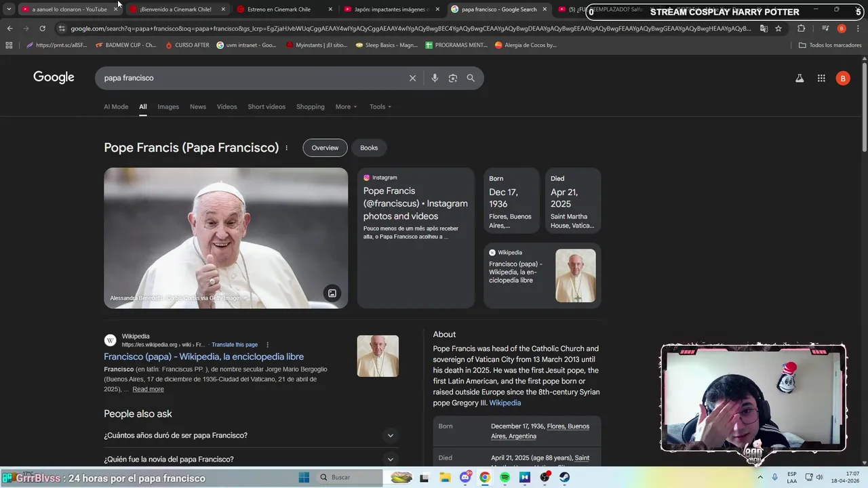Click 'Translate this page' link
The height and width of the screenshot is (488, 868).
(234, 344)
